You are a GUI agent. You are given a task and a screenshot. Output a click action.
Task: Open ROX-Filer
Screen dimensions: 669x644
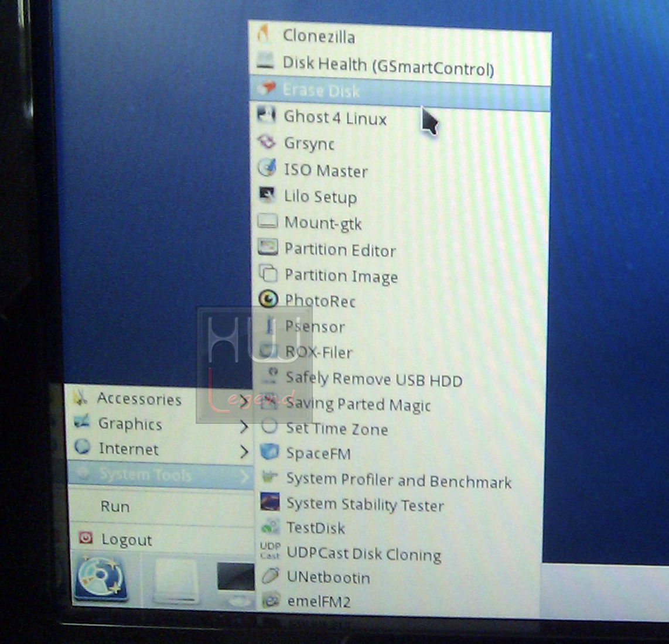point(400,352)
